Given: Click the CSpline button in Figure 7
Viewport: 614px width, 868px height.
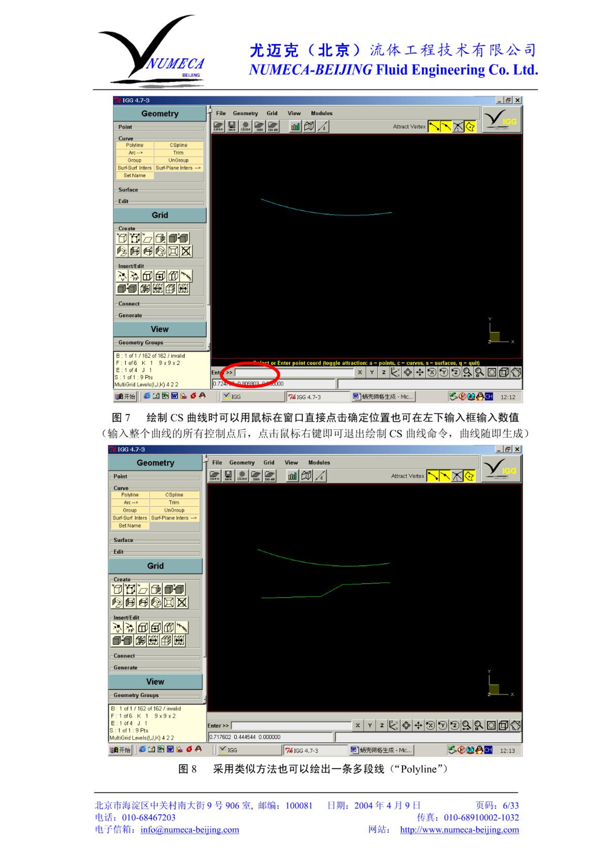Looking at the screenshot, I should [179, 145].
